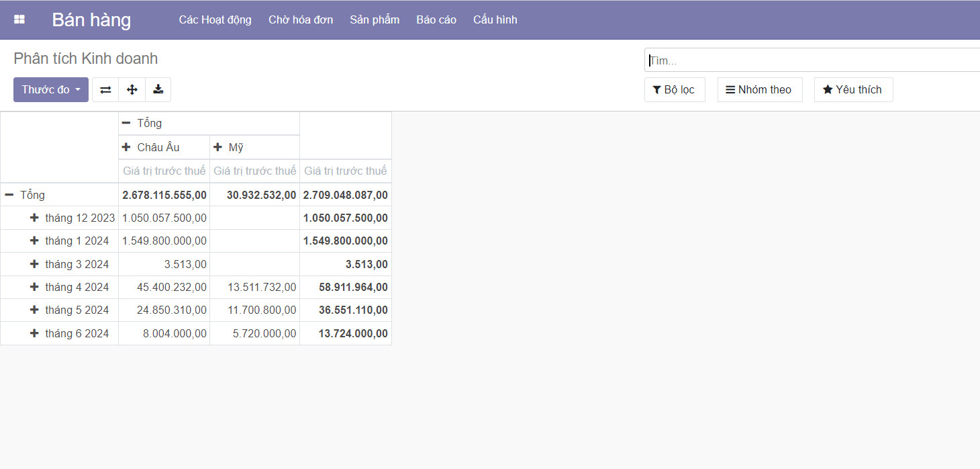
Task: Open the Nhóm theo grouping menu
Action: click(759, 89)
